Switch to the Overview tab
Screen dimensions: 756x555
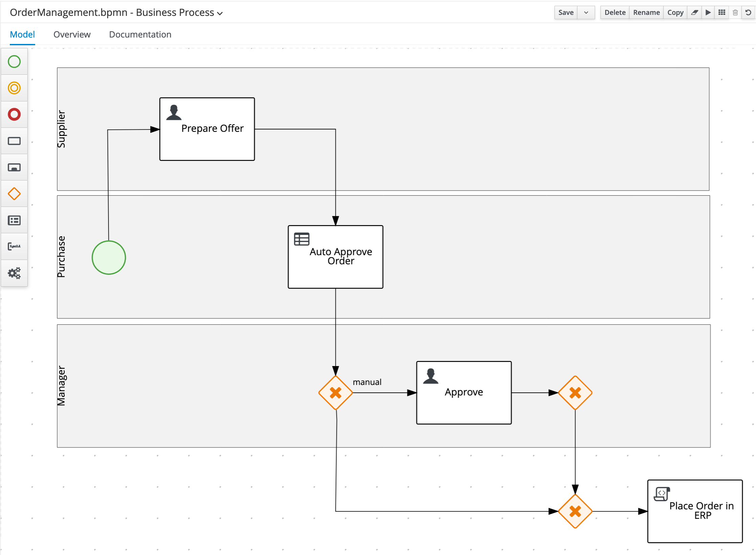click(x=72, y=34)
